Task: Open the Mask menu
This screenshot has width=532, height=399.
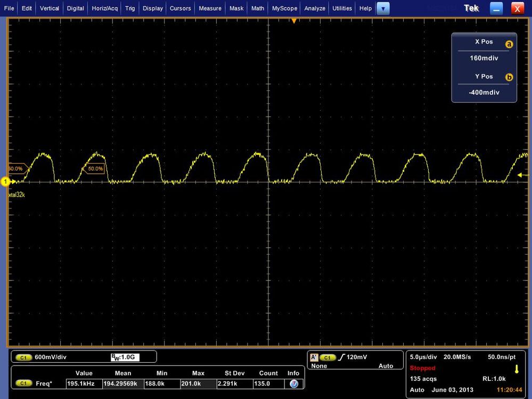Action: pyautogui.click(x=236, y=8)
